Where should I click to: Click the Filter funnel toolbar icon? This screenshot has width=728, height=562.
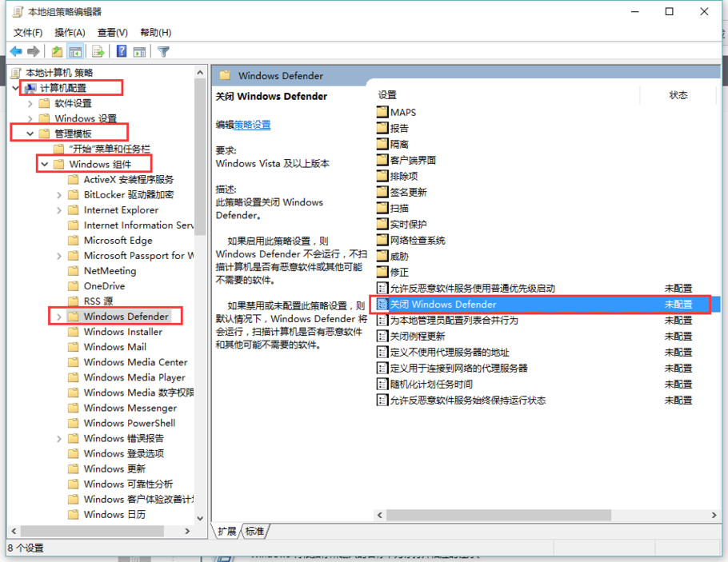(x=163, y=52)
